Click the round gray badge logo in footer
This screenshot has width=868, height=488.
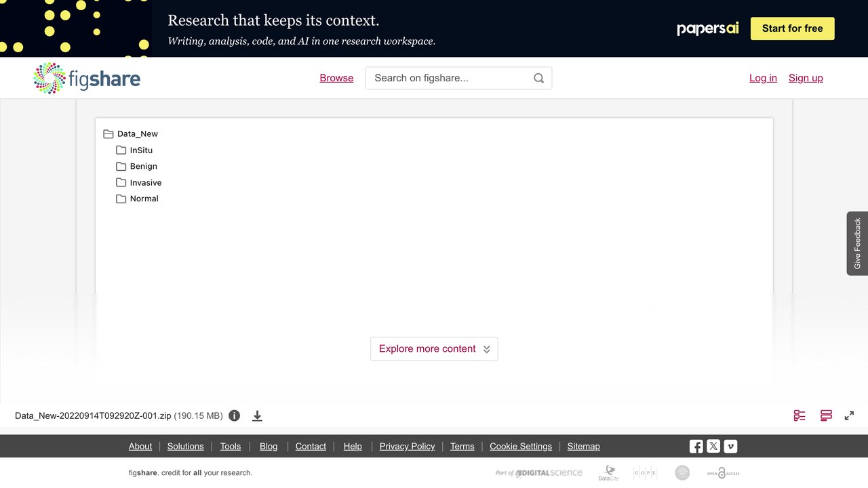[682, 473]
